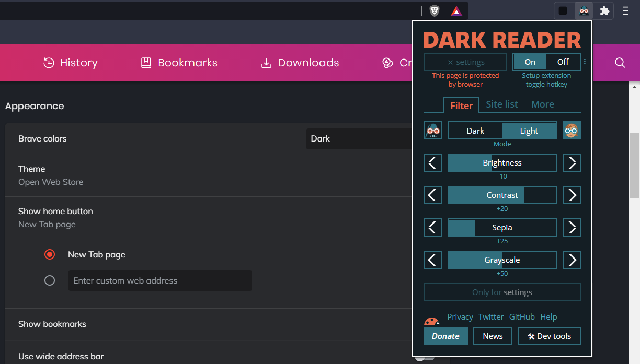Image resolution: width=640 pixels, height=364 pixels.
Task: Turn Dark Reader Off
Action: [563, 62]
